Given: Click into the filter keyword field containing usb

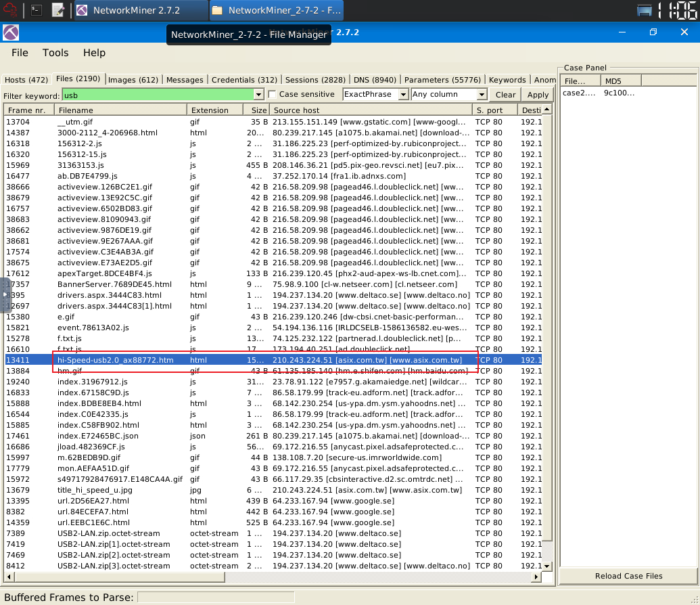Looking at the screenshot, I should (x=158, y=95).
